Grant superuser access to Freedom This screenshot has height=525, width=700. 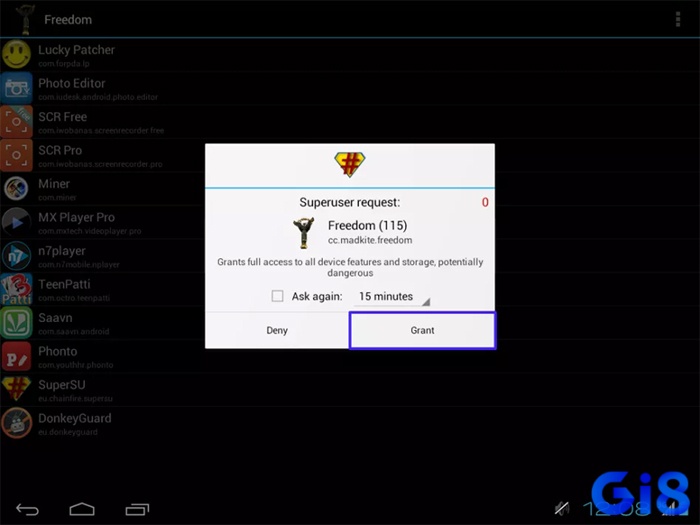pos(422,330)
